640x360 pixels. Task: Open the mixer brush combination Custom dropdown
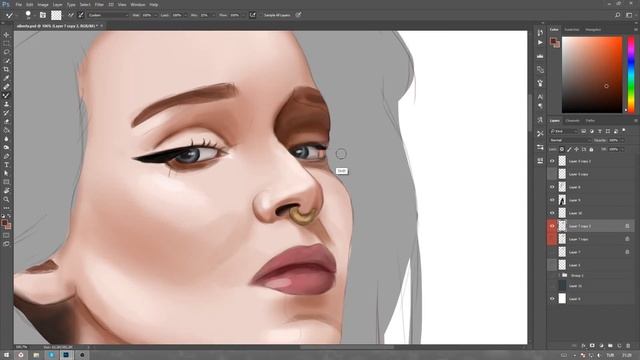coord(108,15)
